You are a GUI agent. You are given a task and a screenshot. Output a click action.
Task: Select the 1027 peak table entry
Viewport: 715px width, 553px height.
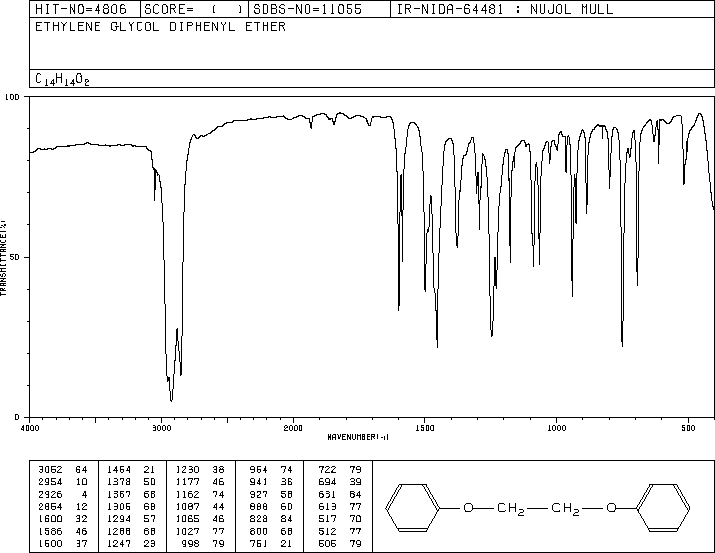tap(200, 531)
